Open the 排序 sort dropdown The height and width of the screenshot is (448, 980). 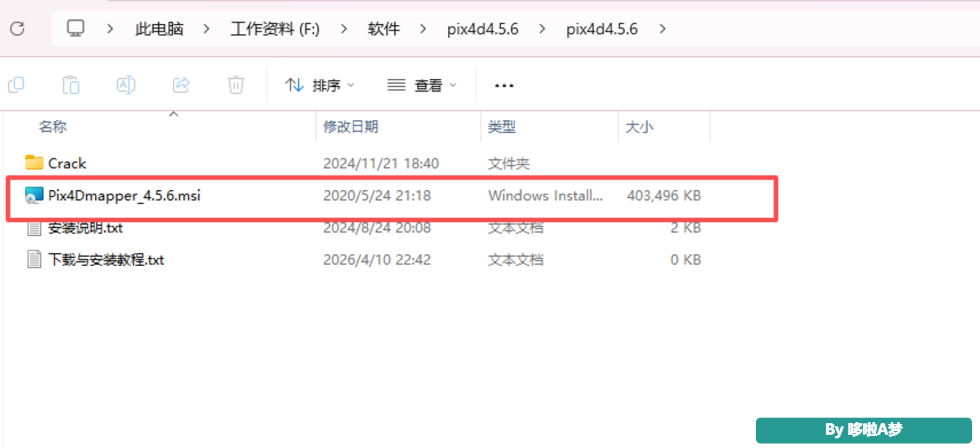click(320, 86)
